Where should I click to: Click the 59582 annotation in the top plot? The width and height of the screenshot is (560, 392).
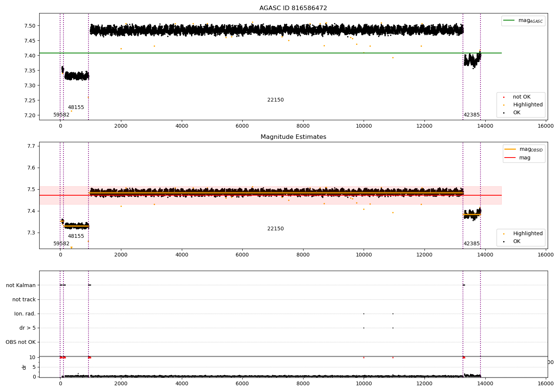point(61,115)
